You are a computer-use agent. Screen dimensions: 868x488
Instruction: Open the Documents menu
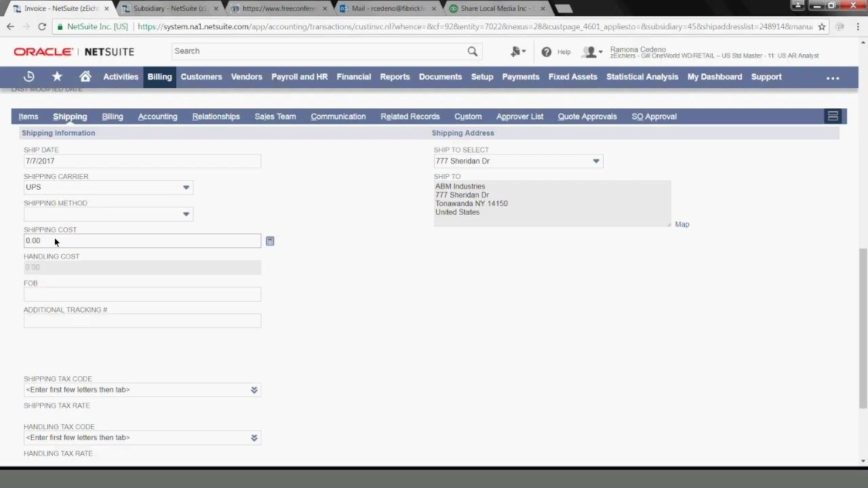440,77
